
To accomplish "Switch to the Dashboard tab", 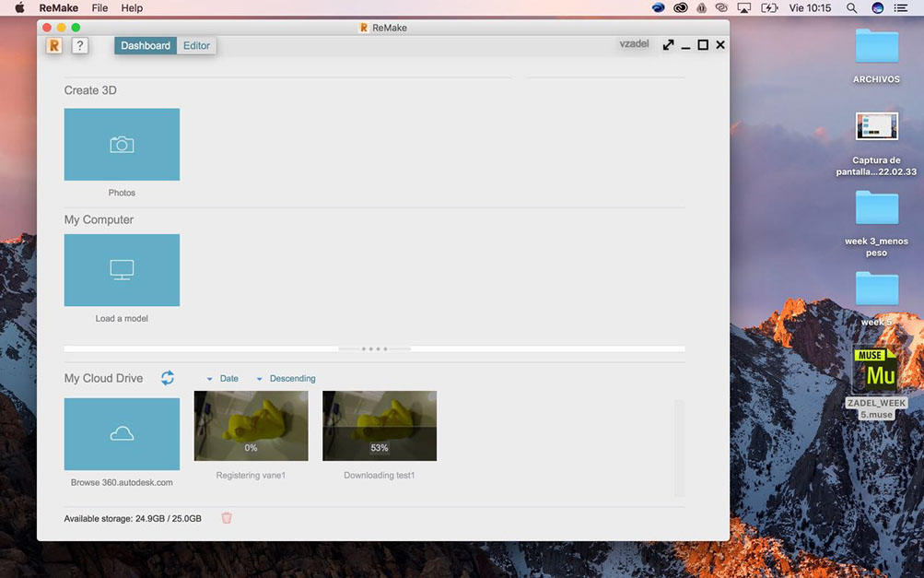I will pos(146,45).
